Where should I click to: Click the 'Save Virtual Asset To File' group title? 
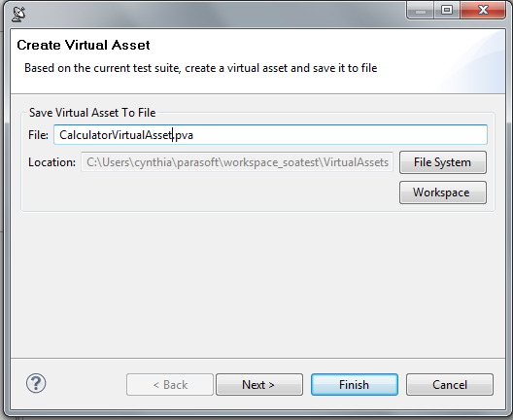click(x=92, y=113)
